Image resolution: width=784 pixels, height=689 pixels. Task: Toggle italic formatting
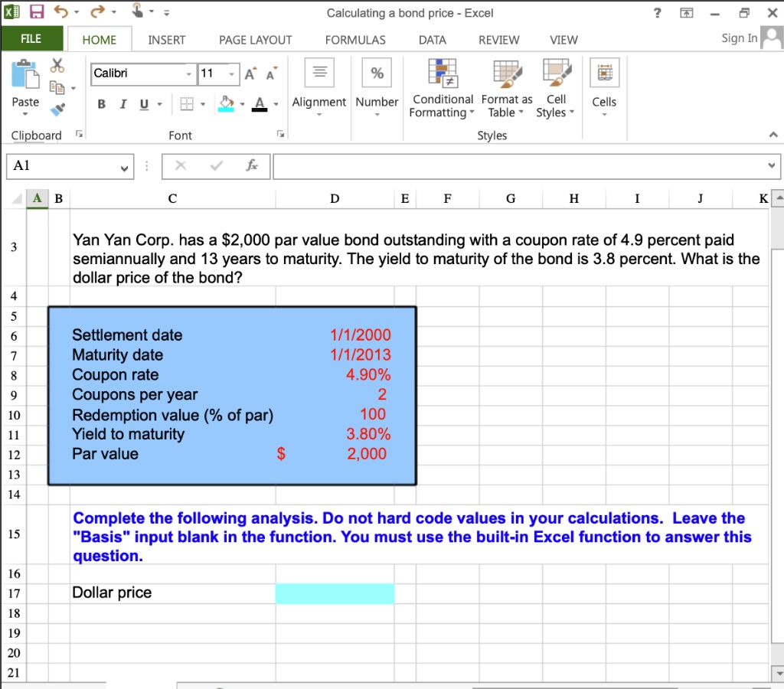point(122,103)
